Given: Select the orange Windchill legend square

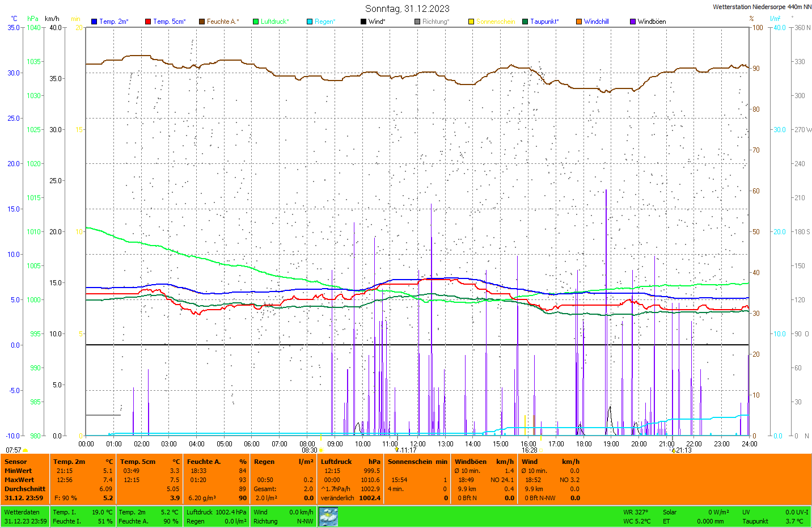Looking at the screenshot, I should click(x=579, y=22).
